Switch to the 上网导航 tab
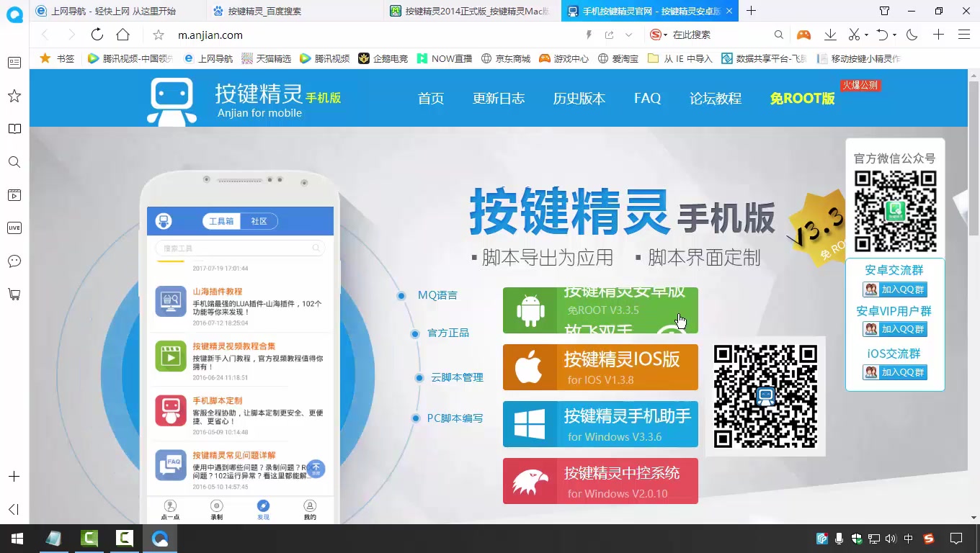This screenshot has width=980, height=553. 117,11
